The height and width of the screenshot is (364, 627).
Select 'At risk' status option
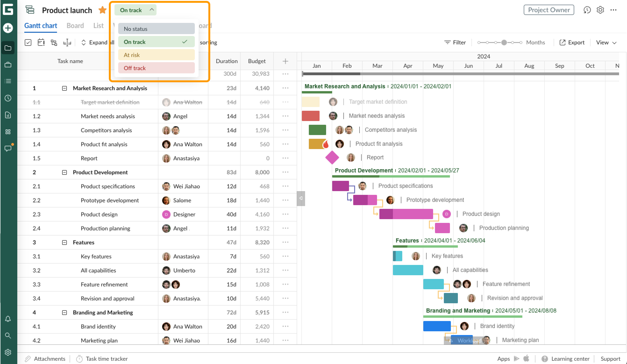tap(156, 55)
